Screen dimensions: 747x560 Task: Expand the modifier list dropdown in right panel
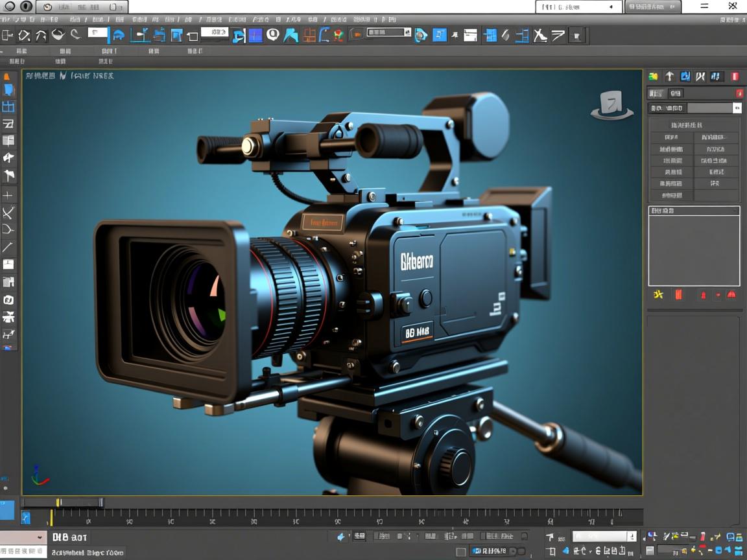coord(737,108)
